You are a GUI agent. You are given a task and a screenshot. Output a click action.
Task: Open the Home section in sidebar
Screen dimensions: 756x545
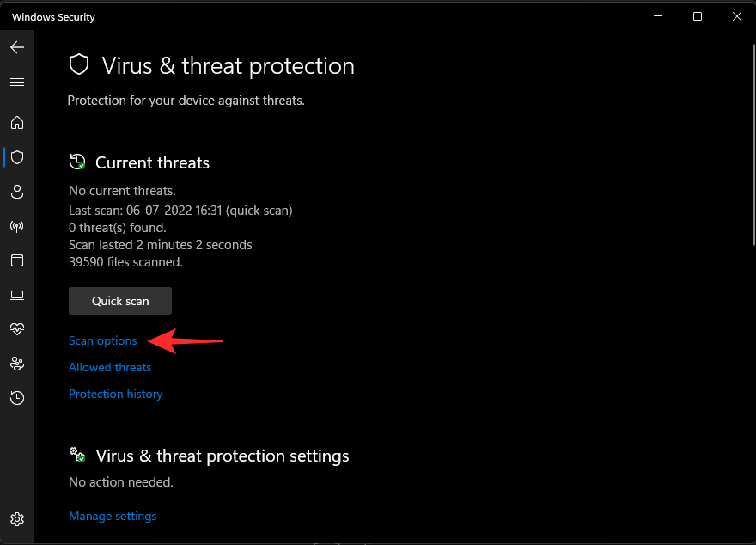click(17, 123)
